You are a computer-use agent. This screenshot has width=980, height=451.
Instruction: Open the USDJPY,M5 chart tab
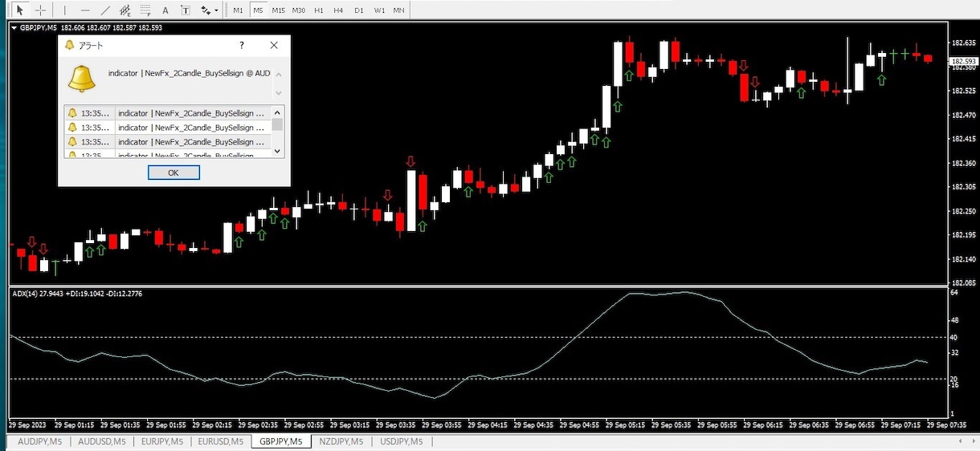[400, 441]
